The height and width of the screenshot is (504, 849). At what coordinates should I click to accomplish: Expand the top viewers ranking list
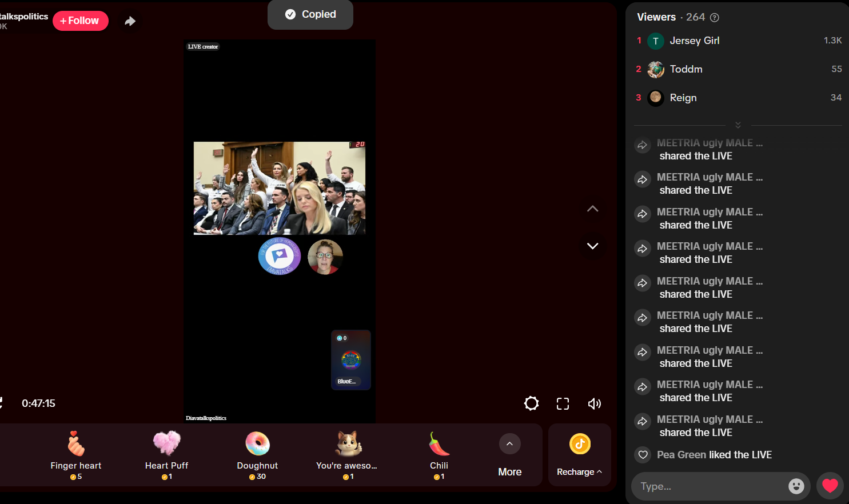[738, 125]
